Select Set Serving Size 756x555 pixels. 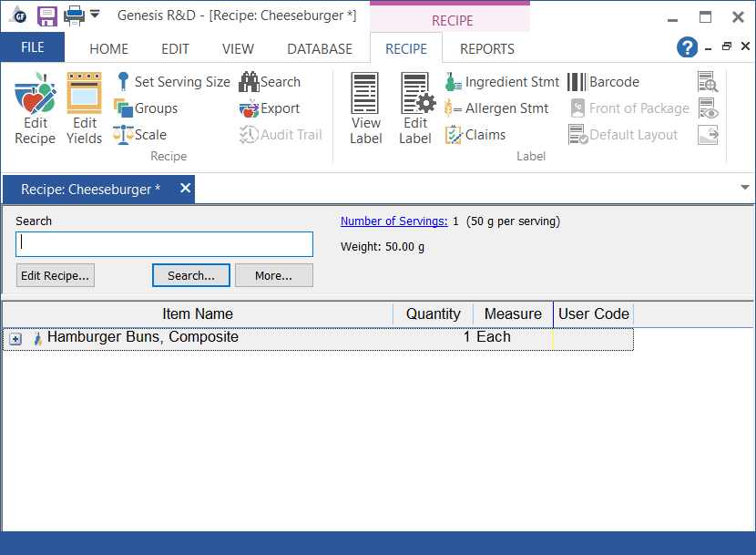pos(172,82)
